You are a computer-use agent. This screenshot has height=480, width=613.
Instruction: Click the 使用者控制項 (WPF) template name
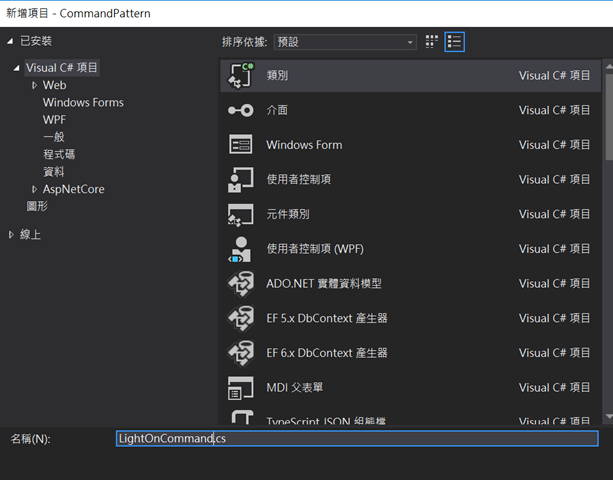pyautogui.click(x=315, y=249)
